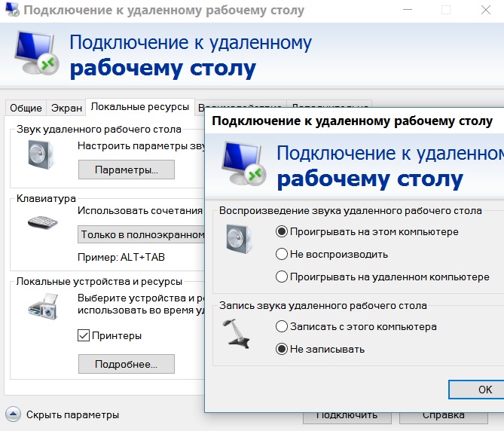Confirm sound settings with OK button
The width and height of the screenshot is (504, 431).
[484, 390]
